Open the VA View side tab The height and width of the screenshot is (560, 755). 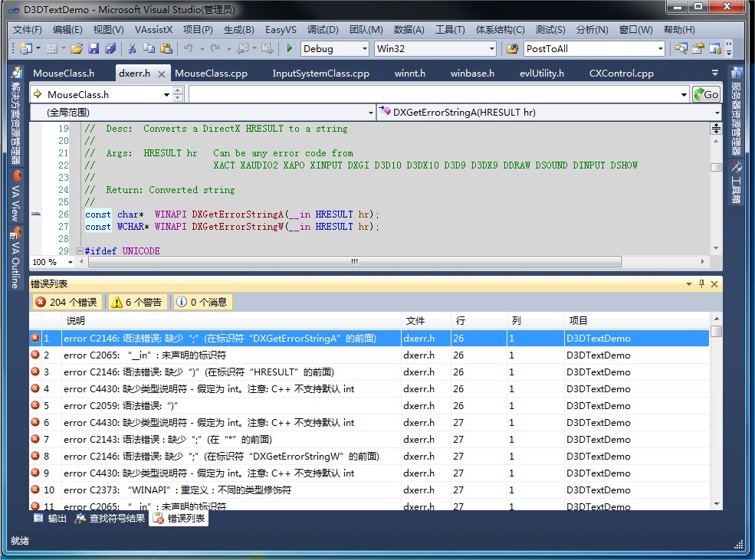point(16,196)
